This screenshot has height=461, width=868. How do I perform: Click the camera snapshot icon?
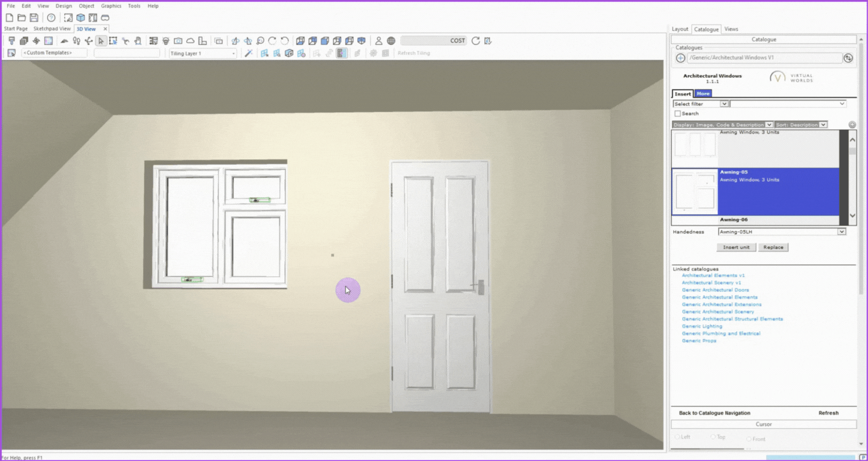tap(178, 41)
